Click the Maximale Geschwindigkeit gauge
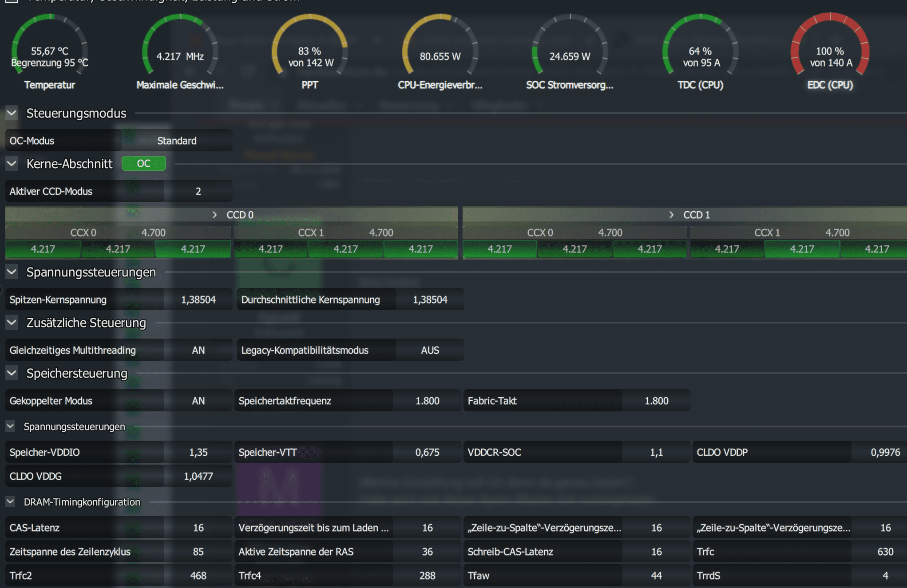This screenshot has height=588, width=907. point(180,51)
